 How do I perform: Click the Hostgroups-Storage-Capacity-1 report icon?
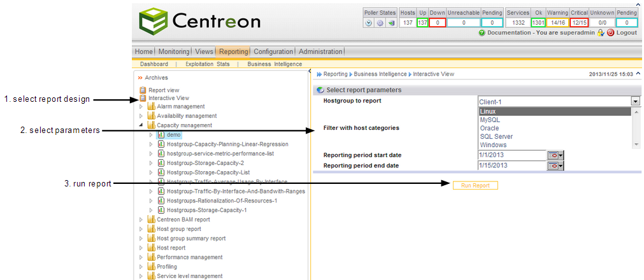coord(161,210)
